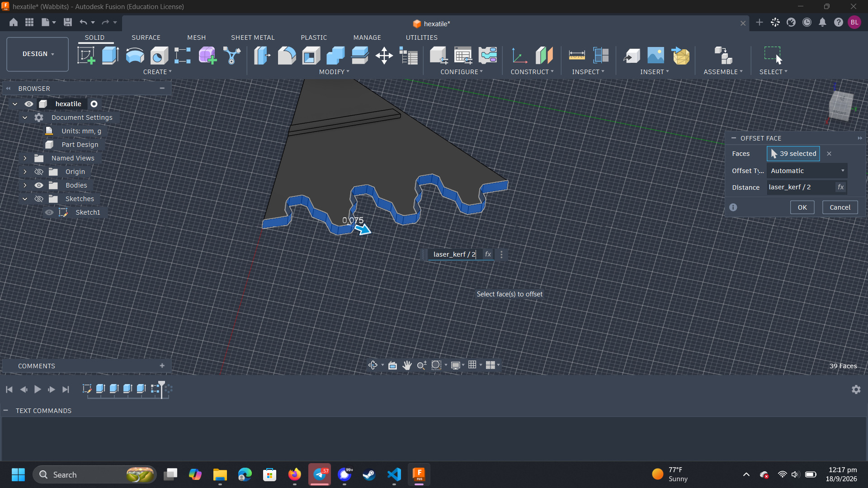Open the DESIGN workspace dropdown
Image resolution: width=868 pixels, height=488 pixels.
(x=38, y=54)
